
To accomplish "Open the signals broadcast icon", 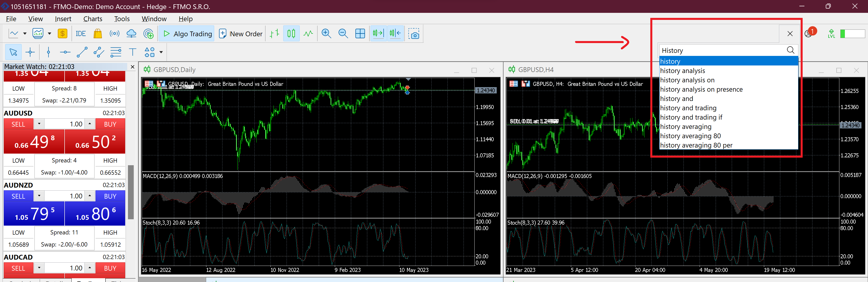I will point(115,34).
